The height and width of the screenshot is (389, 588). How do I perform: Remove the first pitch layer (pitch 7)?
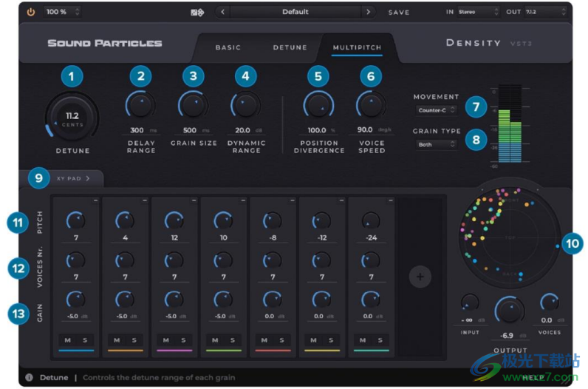tap(95, 200)
